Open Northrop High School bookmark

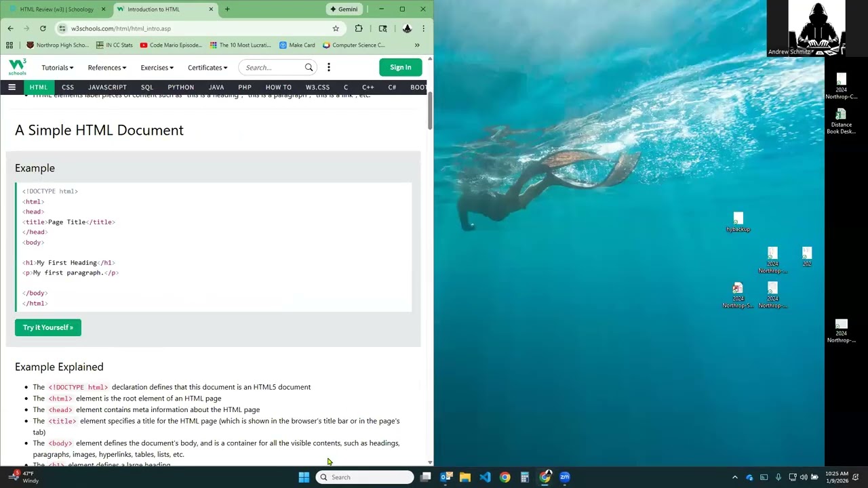[x=58, y=45]
